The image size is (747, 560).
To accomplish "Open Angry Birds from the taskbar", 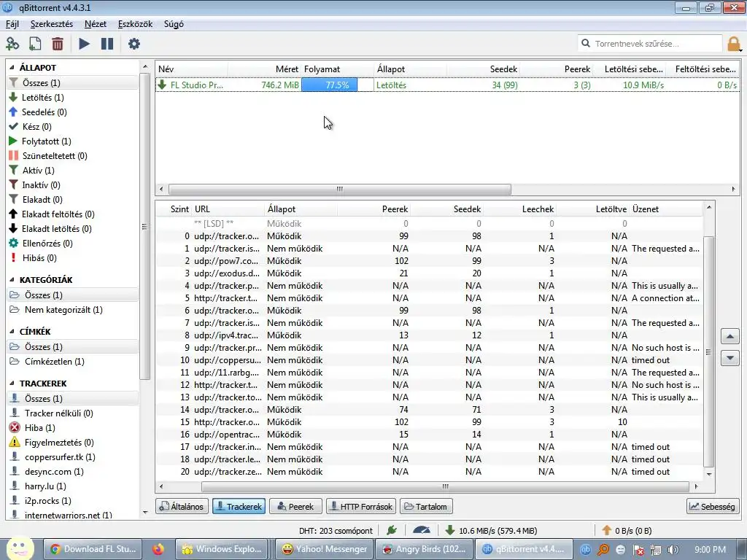I will [425, 549].
